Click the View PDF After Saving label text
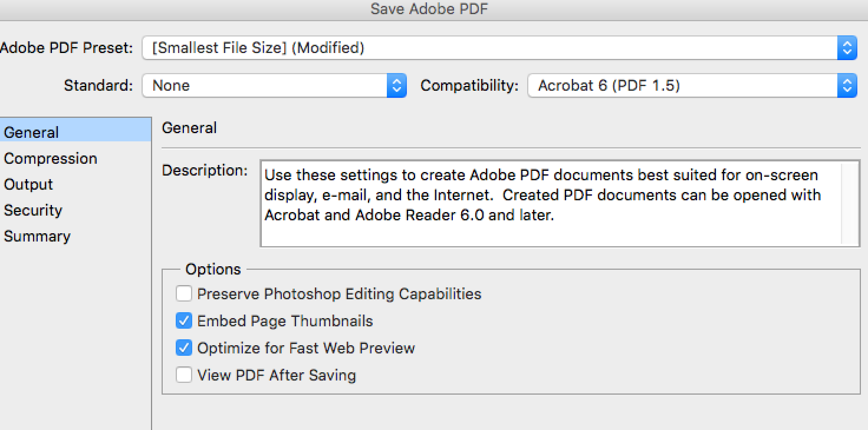 click(277, 375)
